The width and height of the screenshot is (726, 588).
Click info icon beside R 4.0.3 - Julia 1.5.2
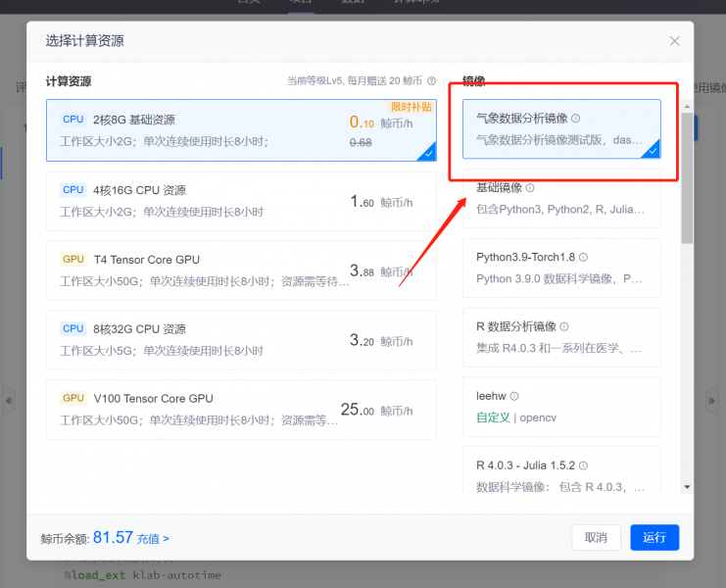584,466
